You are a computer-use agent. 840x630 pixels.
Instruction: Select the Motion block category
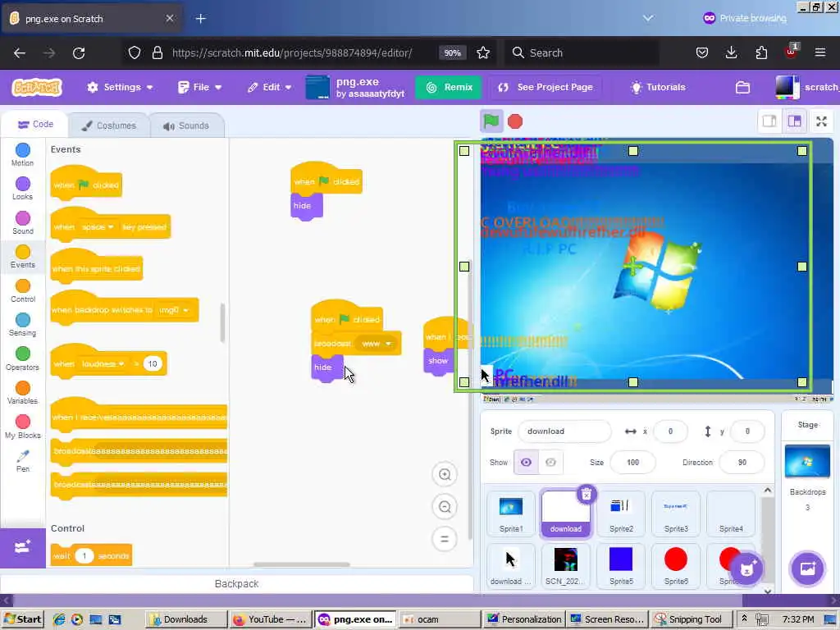pos(22,155)
